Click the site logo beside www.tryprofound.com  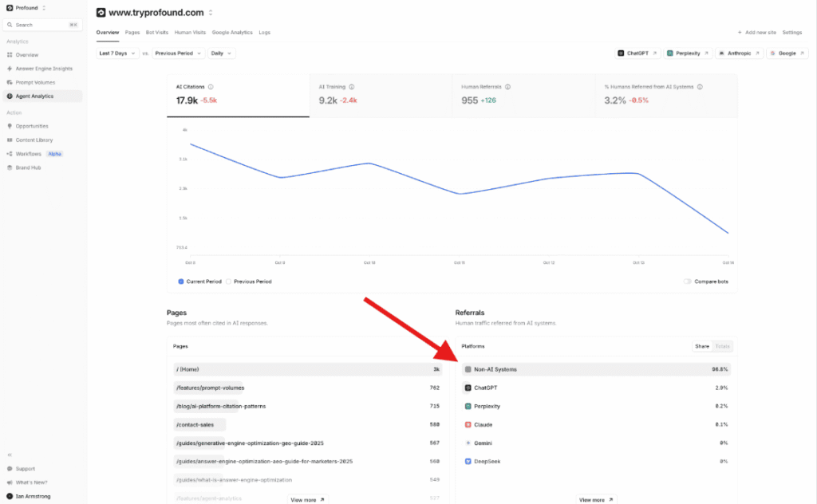(x=101, y=13)
